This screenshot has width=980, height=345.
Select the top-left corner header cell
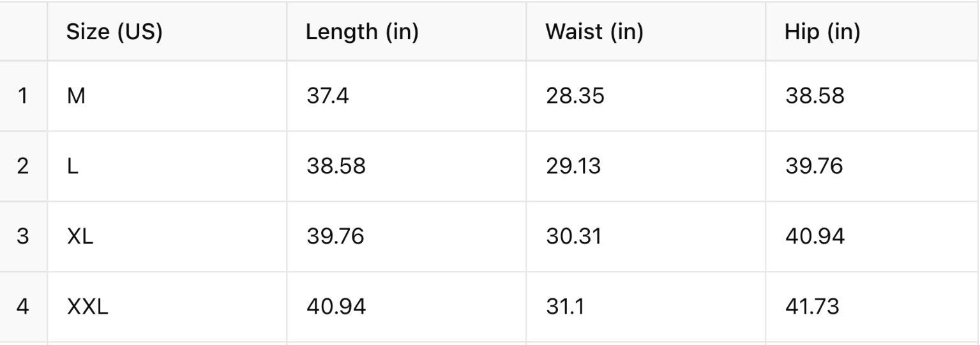click(x=22, y=32)
